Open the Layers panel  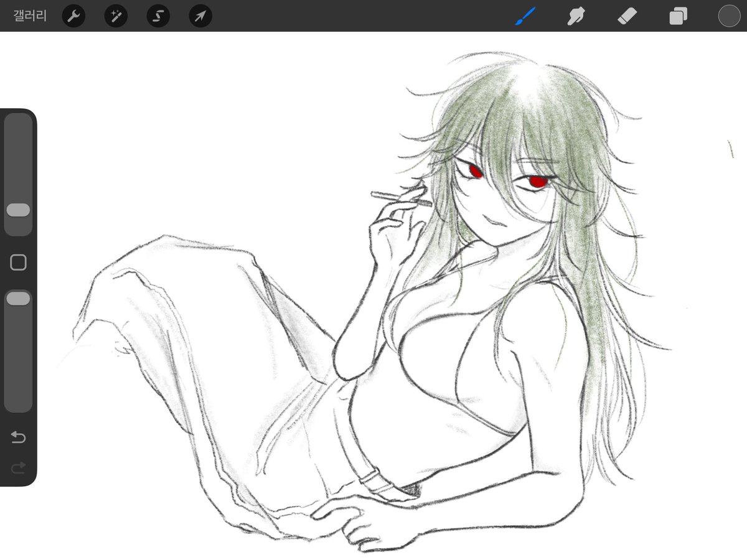(x=678, y=16)
